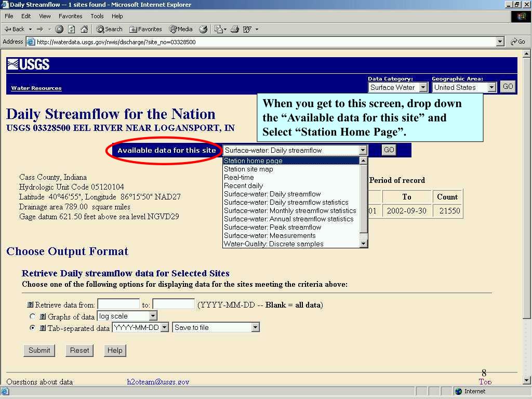
Task: Open the Edit menu
Action: (26, 16)
